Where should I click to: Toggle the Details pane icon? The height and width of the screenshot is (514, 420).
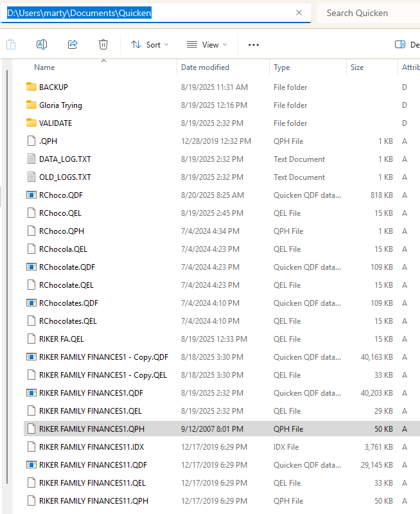400,44
